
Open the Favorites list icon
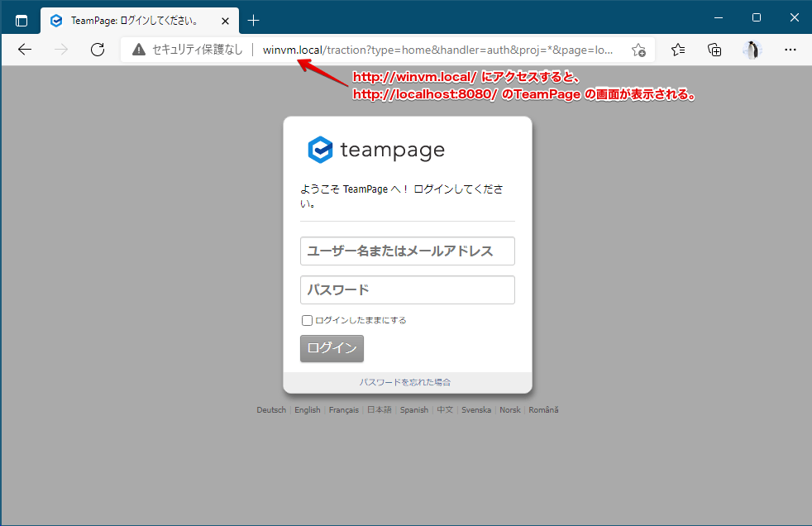[x=678, y=50]
